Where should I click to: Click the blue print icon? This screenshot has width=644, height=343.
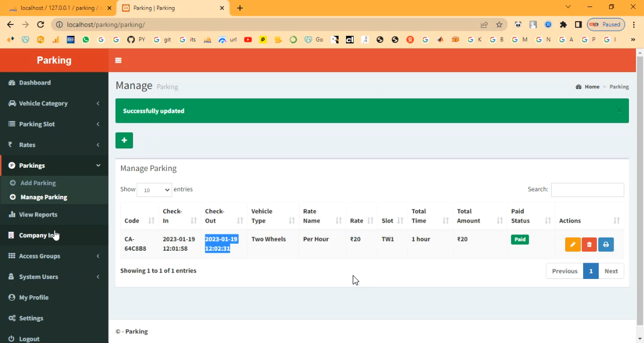[x=606, y=245]
